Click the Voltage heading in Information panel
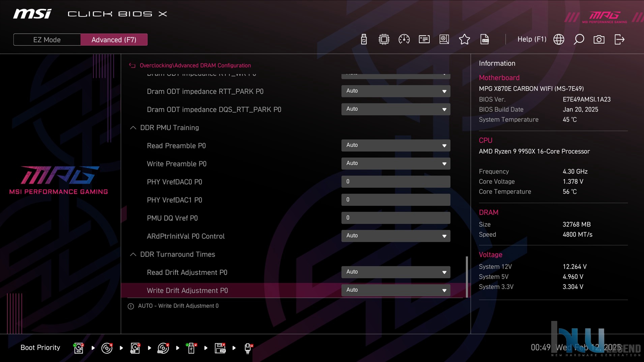Image resolution: width=644 pixels, height=362 pixels. pyautogui.click(x=491, y=255)
